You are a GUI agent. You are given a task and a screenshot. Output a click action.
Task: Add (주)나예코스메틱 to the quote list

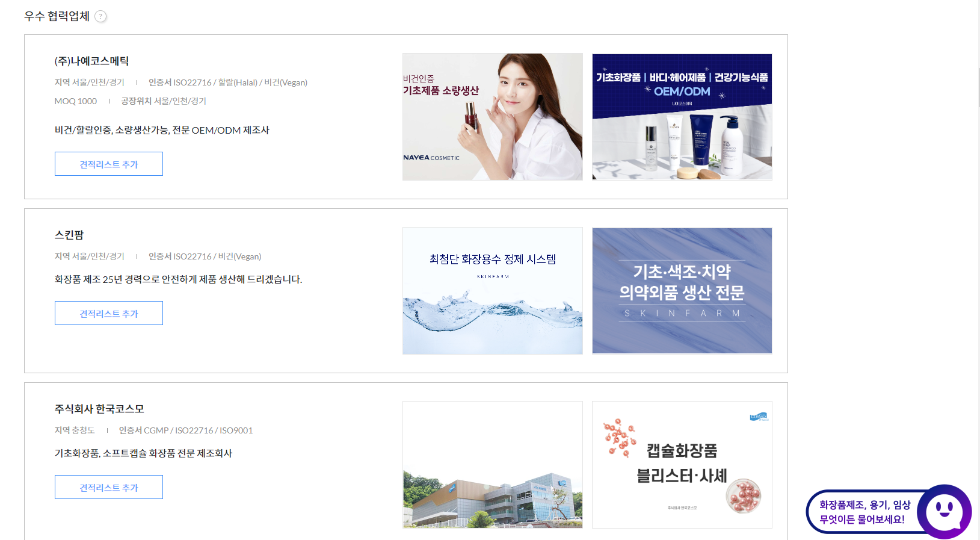(x=109, y=164)
